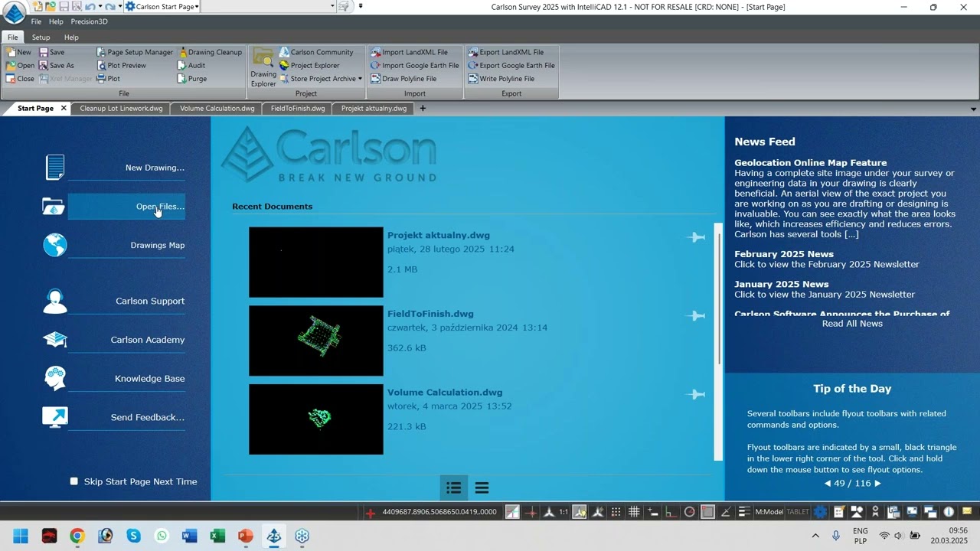This screenshot has height=551, width=980.
Task: Show hidden icons in the system tray
Action: (x=815, y=536)
